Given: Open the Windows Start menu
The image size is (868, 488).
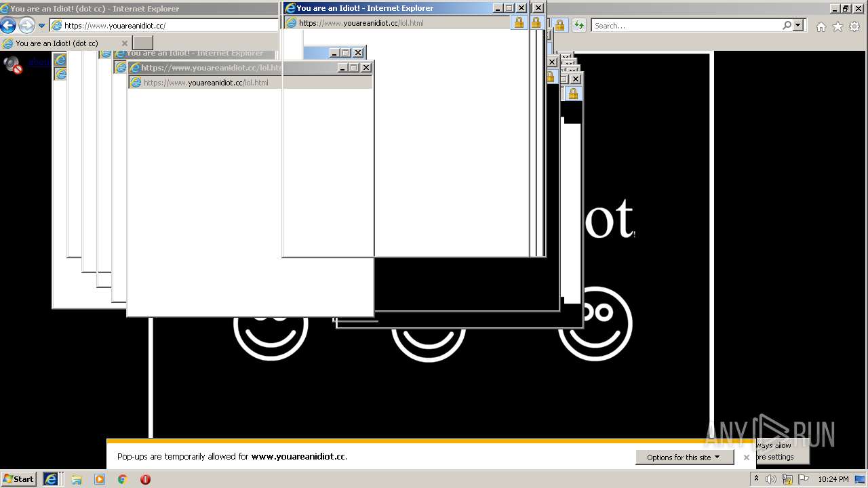Looking at the screenshot, I should 18,479.
